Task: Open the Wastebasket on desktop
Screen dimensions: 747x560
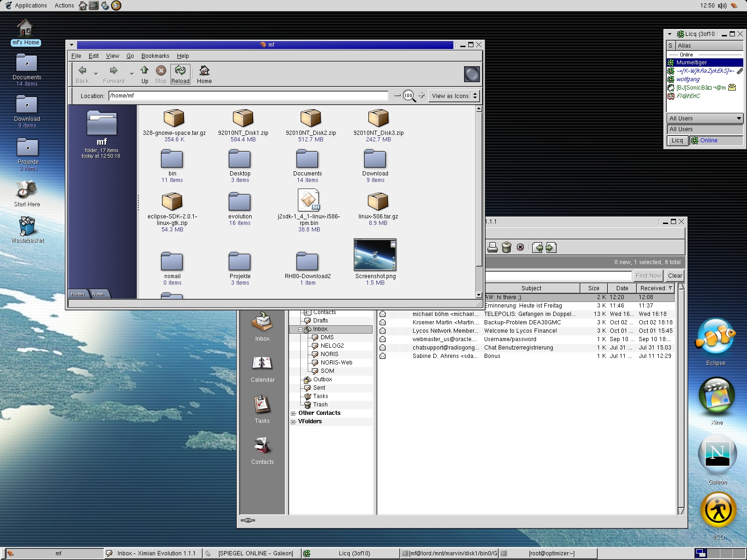Action: coord(27,226)
